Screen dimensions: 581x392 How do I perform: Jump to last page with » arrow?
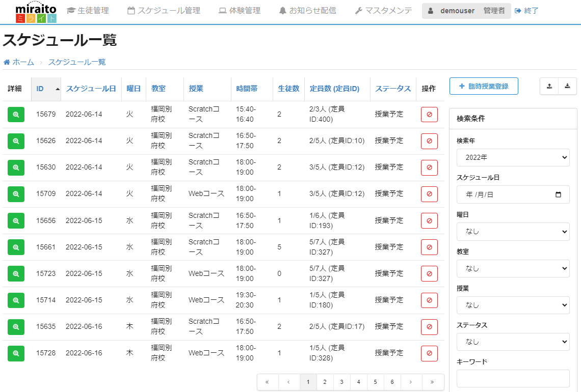click(432, 382)
